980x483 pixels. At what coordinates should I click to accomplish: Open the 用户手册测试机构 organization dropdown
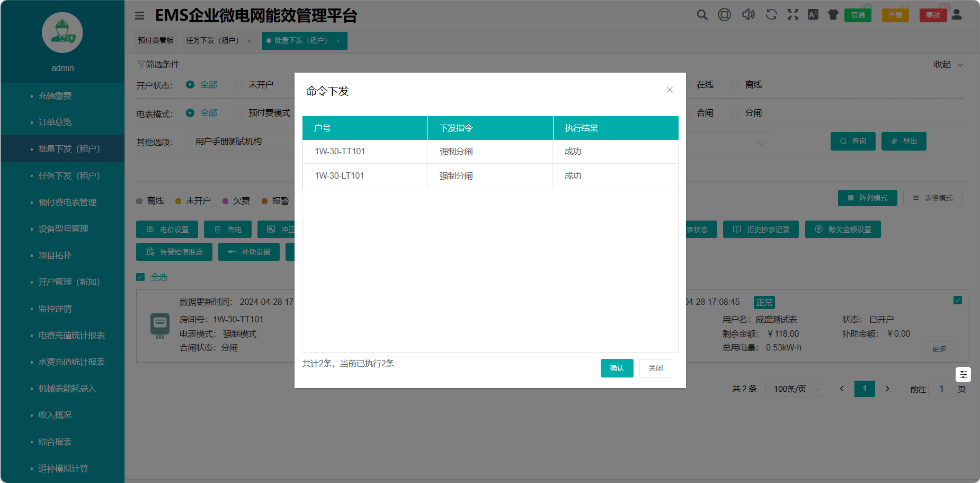tap(241, 142)
